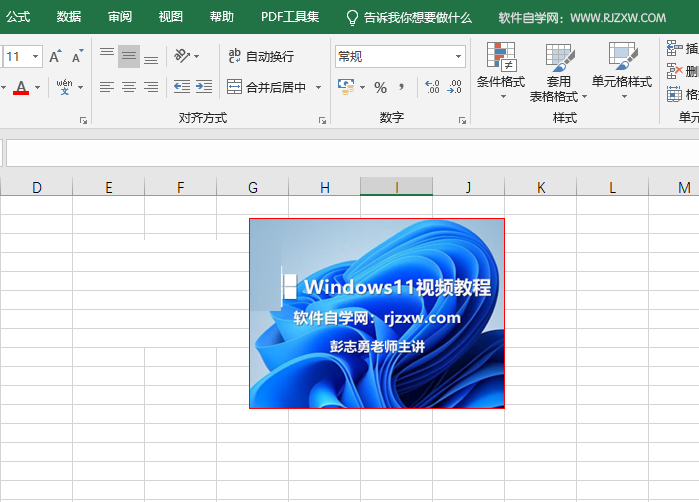Click the font color A button
This screenshot has height=502, width=699.
click(21, 87)
